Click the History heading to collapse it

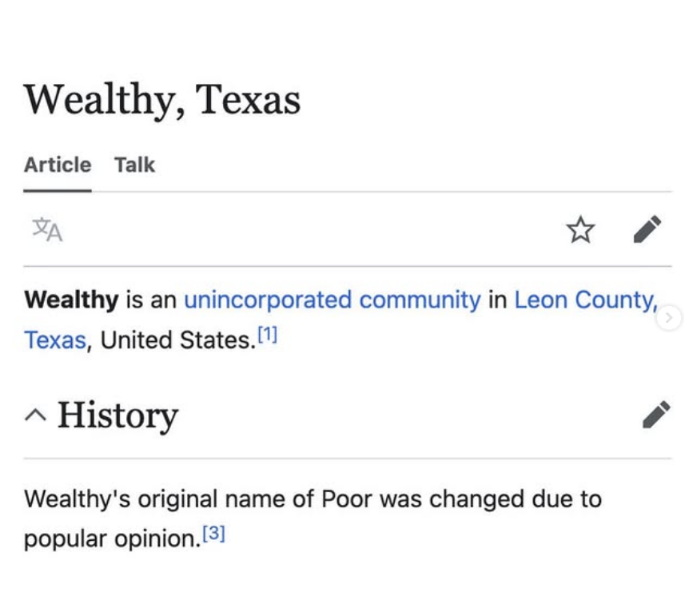pyautogui.click(x=118, y=414)
